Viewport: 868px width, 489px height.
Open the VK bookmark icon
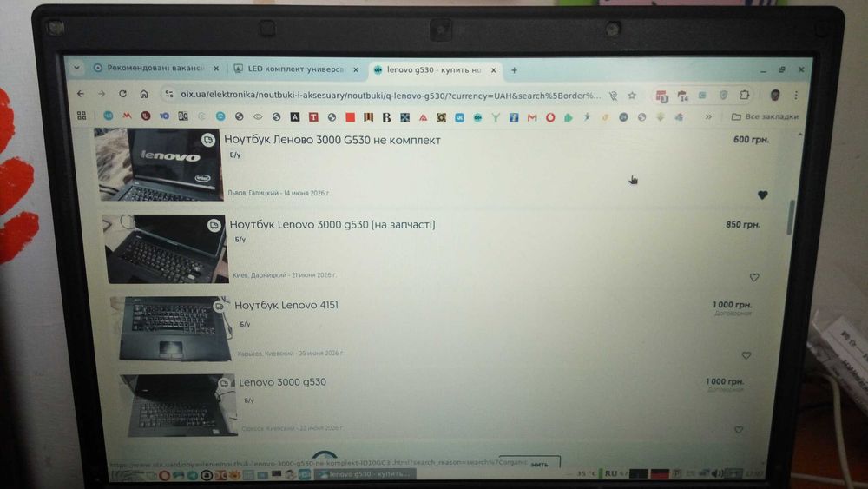point(459,117)
